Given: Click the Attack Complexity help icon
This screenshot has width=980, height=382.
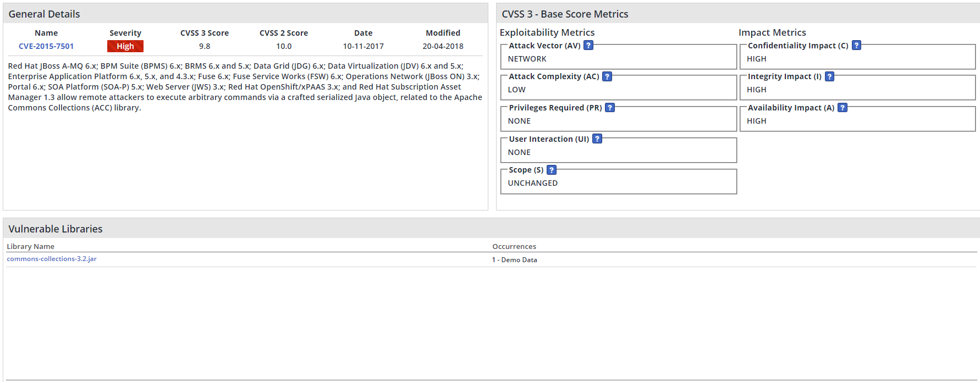Looking at the screenshot, I should 607,76.
